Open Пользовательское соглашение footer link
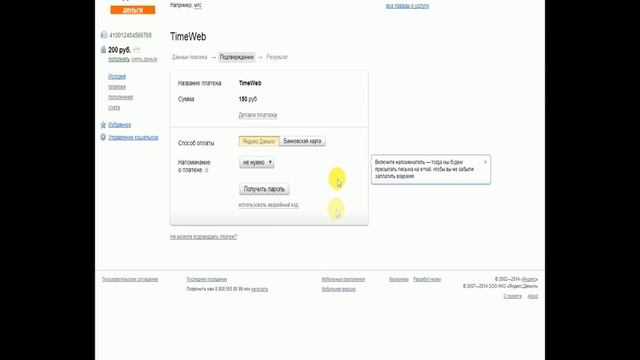 point(130,279)
